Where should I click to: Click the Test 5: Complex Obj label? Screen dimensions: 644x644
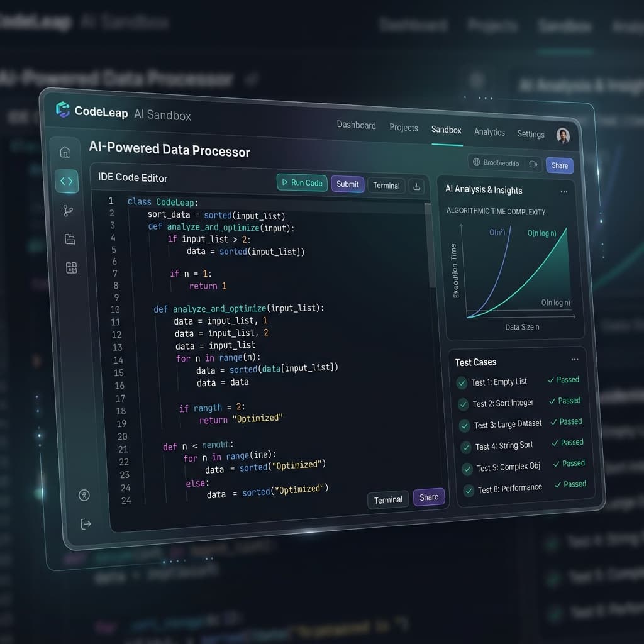pyautogui.click(x=508, y=467)
